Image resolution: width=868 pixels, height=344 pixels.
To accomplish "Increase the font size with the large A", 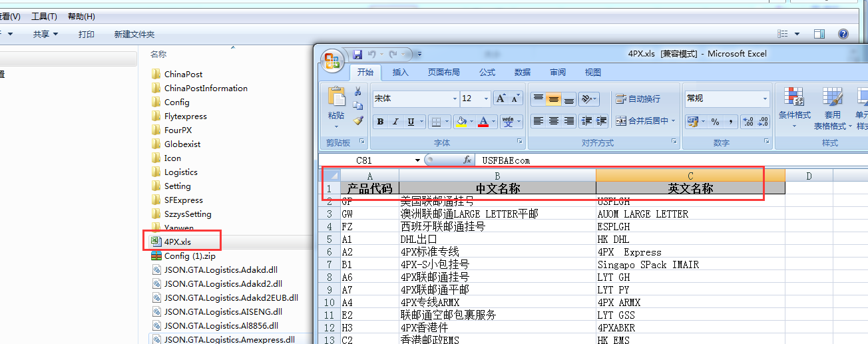I will 501,98.
